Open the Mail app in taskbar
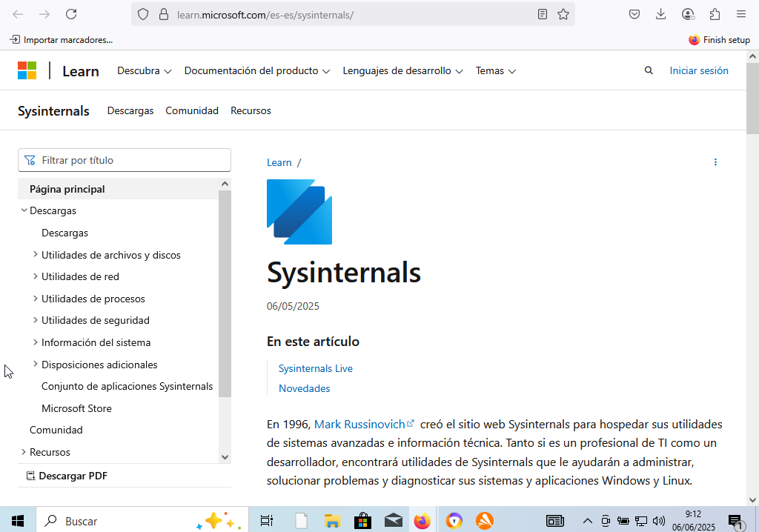Image resolution: width=759 pixels, height=532 pixels. (393, 521)
